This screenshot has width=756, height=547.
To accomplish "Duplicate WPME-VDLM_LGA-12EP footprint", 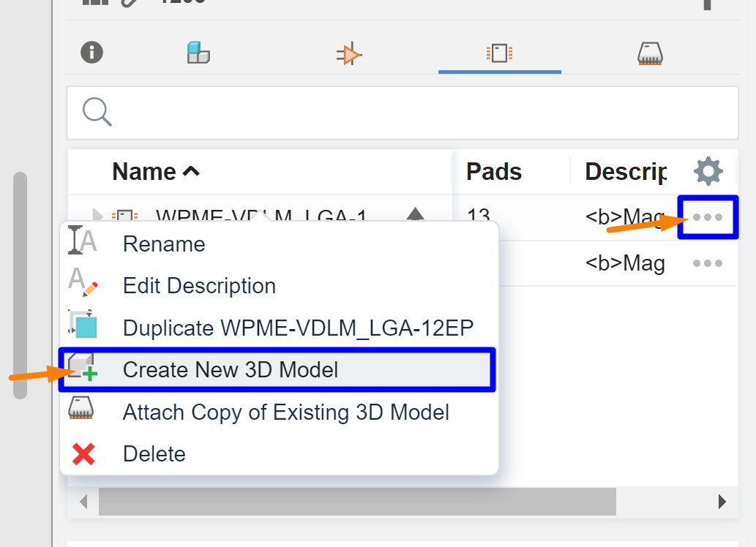I will coord(299,328).
